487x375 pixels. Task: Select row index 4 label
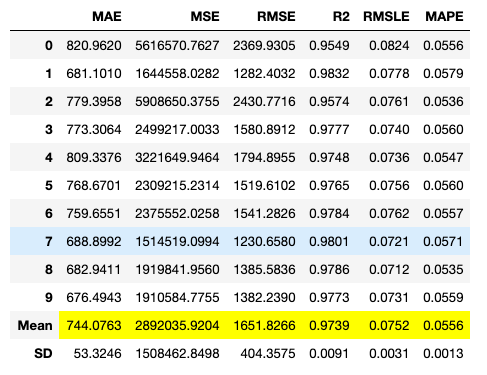(49, 157)
